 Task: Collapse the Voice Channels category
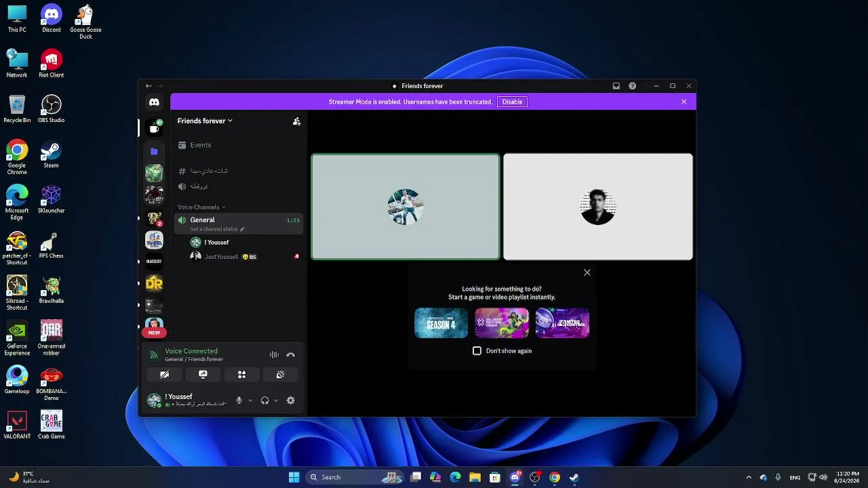(201, 207)
